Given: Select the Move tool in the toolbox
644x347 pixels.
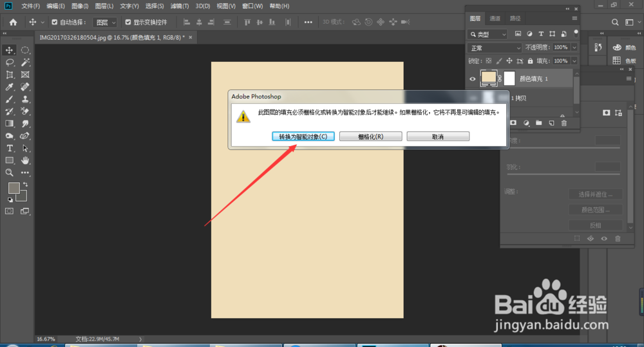Looking at the screenshot, I should [9, 50].
